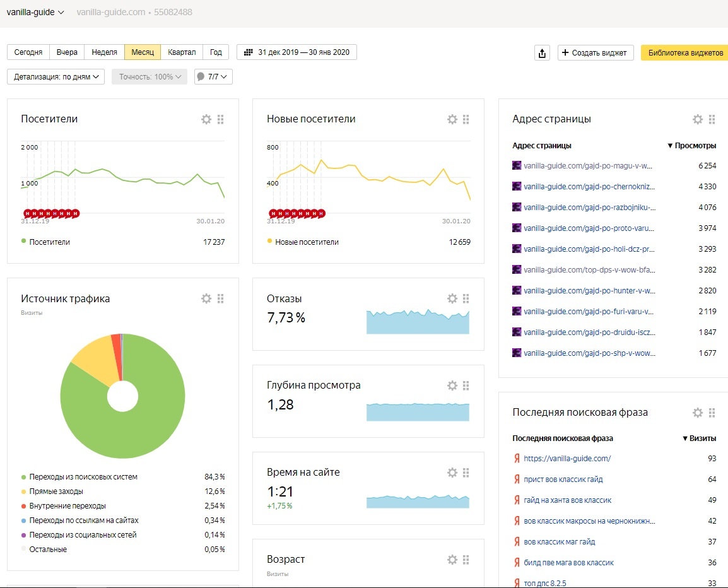Click the export/share icon button
728x588 pixels.
click(x=542, y=53)
